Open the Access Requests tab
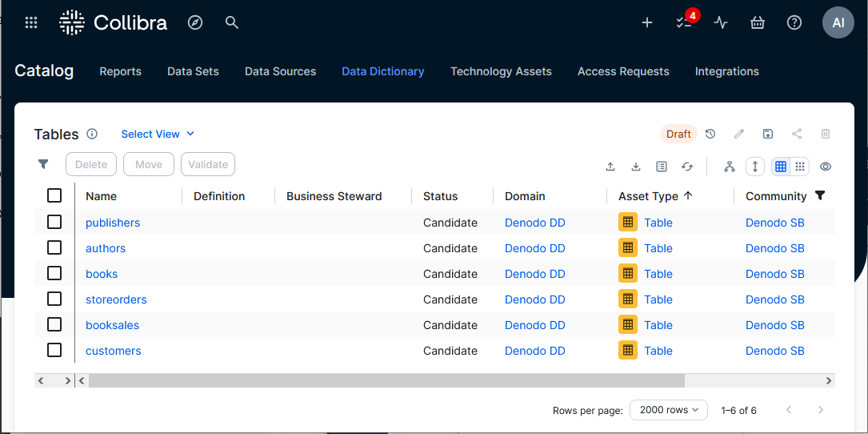Image resolution: width=868 pixels, height=434 pixels. point(623,71)
